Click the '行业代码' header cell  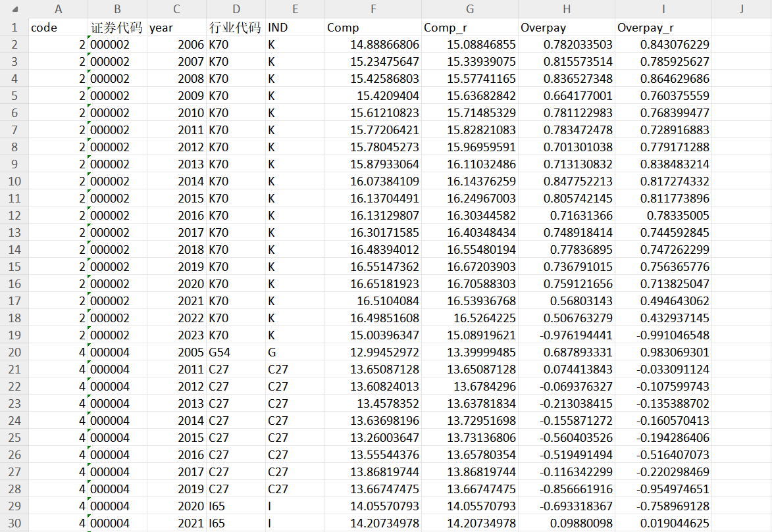coord(236,28)
